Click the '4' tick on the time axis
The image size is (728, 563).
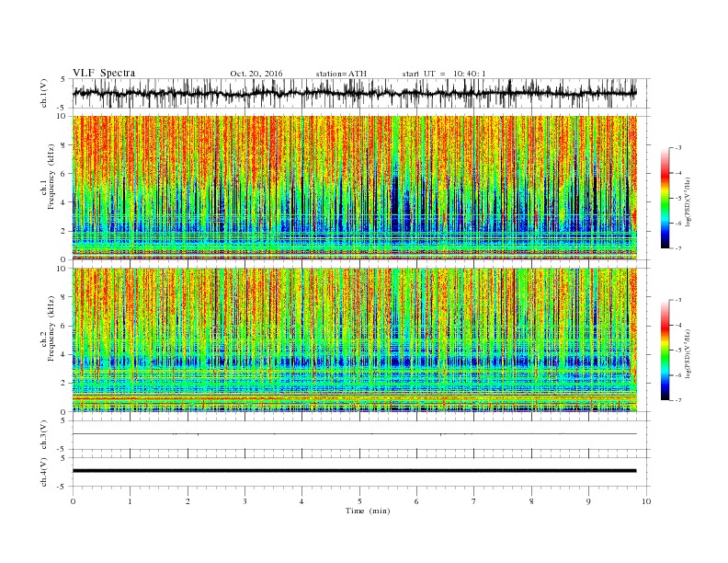[x=302, y=501]
